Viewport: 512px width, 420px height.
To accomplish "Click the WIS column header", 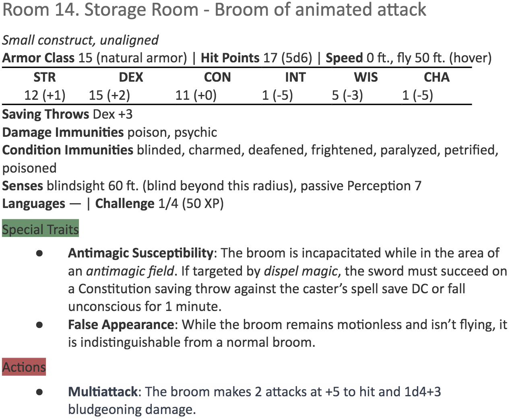I will pyautogui.click(x=366, y=77).
